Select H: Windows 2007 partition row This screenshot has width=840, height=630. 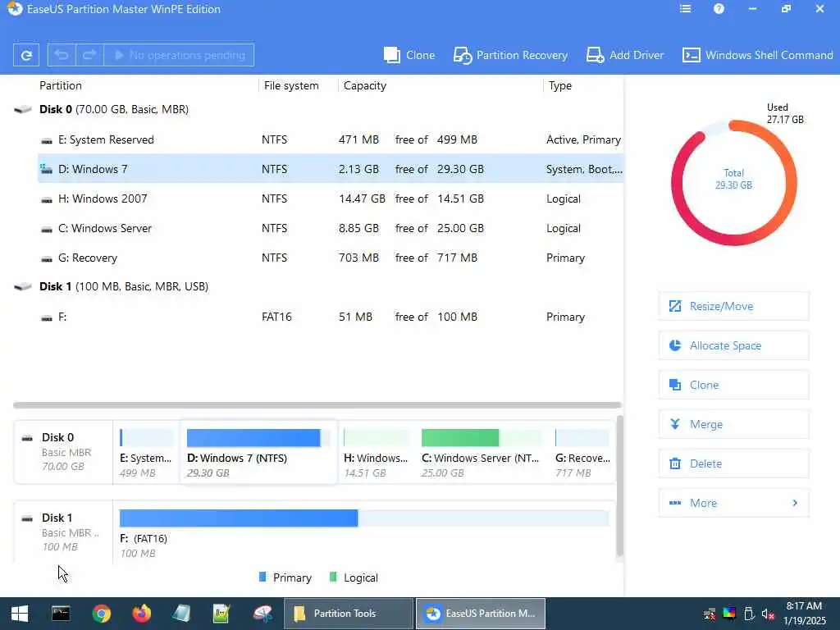click(x=330, y=199)
